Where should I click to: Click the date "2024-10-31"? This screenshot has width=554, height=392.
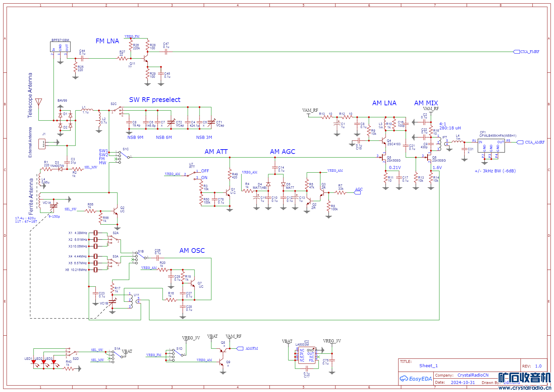[x=463, y=382]
